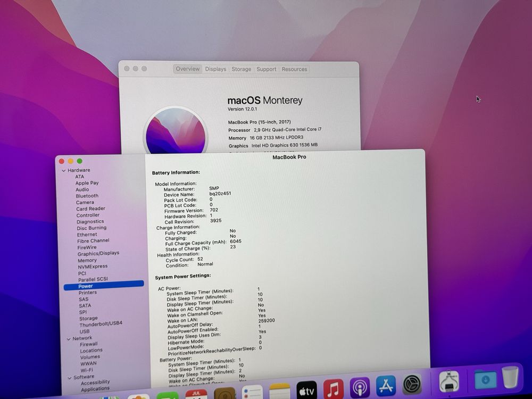Select Firewall under Network

(x=88, y=344)
